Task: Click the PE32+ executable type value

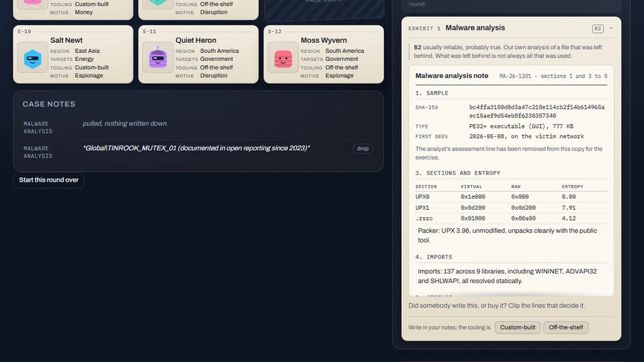Action: click(521, 126)
